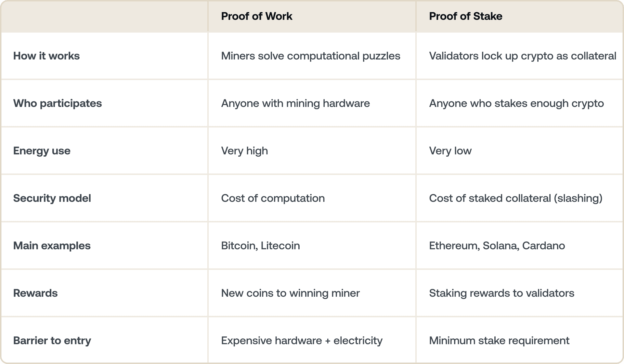Screen dimensions: 624x364
Task: Click Cost of staked collateral (slashing) cell
Action: tap(515, 198)
